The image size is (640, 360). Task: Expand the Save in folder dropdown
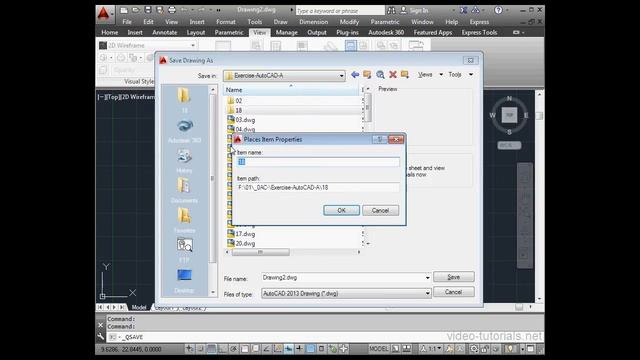(x=341, y=76)
